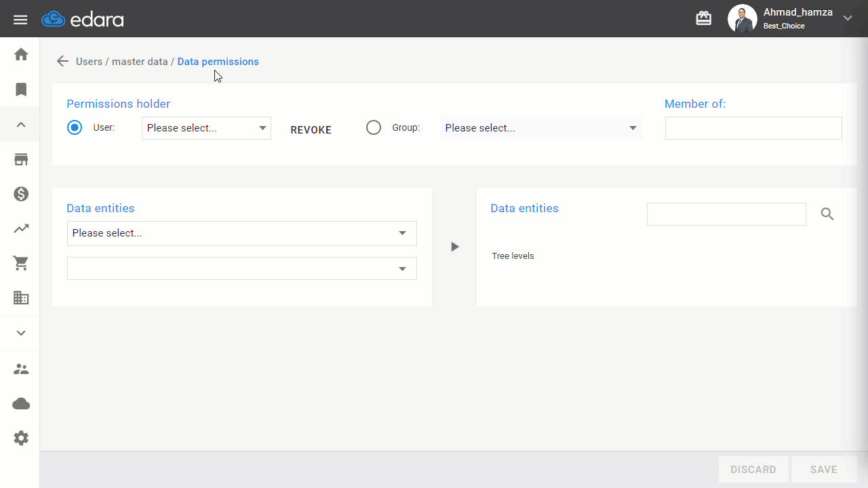Open the gift box icon in header

pos(704,19)
